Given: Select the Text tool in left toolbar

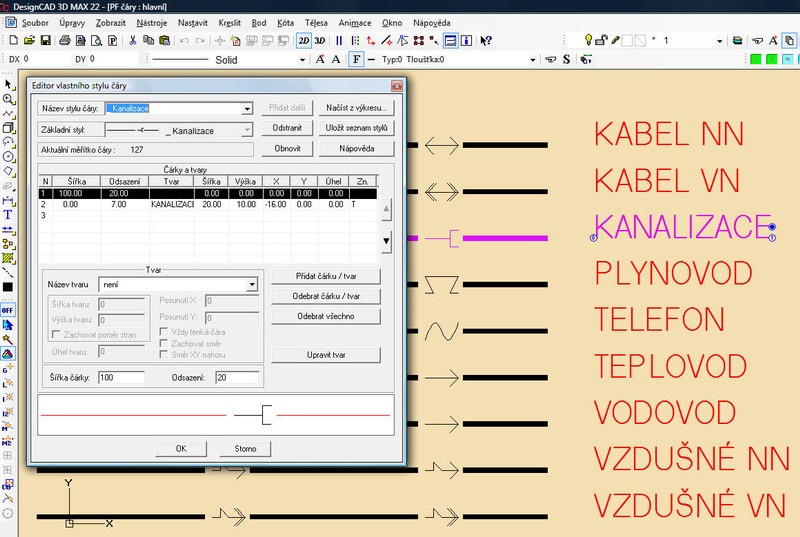Looking at the screenshot, I should click(x=8, y=214).
